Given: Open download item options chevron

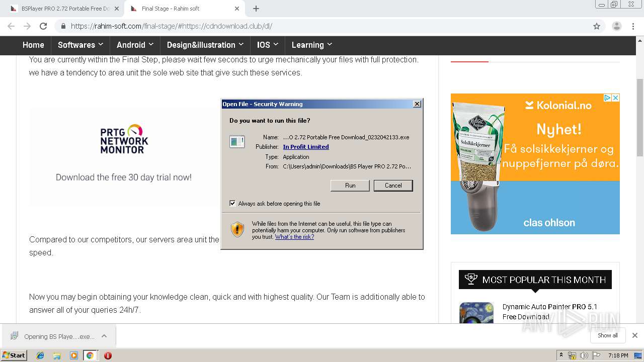Looking at the screenshot, I should pos(104,336).
